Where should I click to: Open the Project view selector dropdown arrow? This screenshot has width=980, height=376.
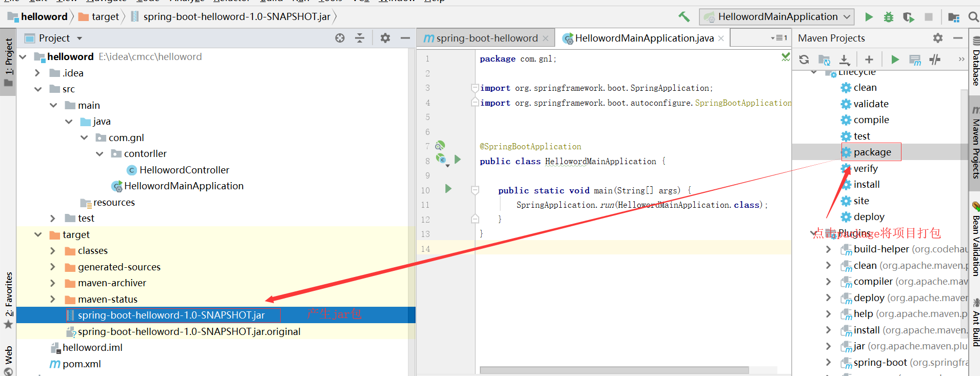(80, 38)
